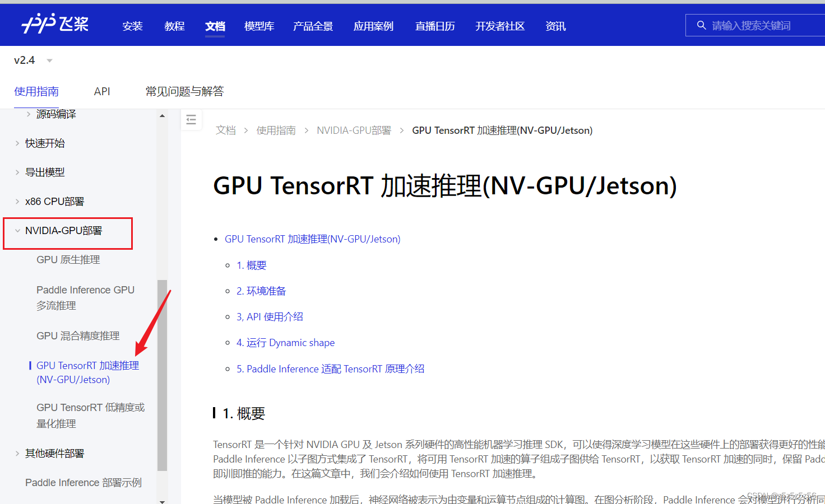The height and width of the screenshot is (504, 825).
Task: Click the PaddlePaddle 飞桨 logo
Action: tap(55, 24)
